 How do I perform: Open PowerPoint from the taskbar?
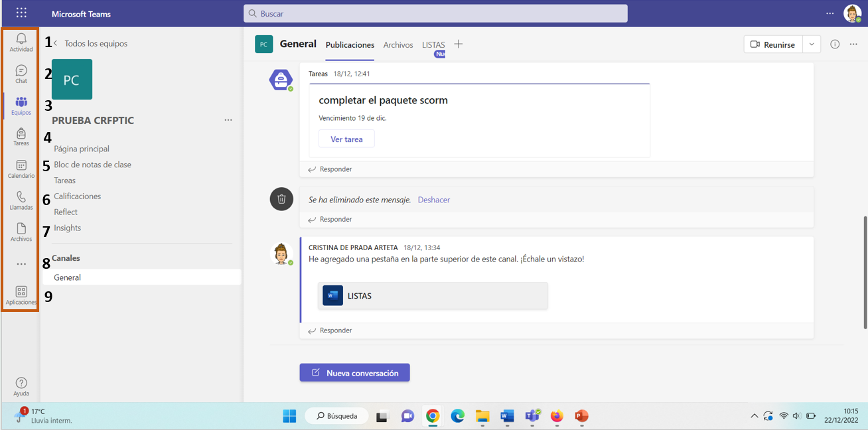coord(581,416)
